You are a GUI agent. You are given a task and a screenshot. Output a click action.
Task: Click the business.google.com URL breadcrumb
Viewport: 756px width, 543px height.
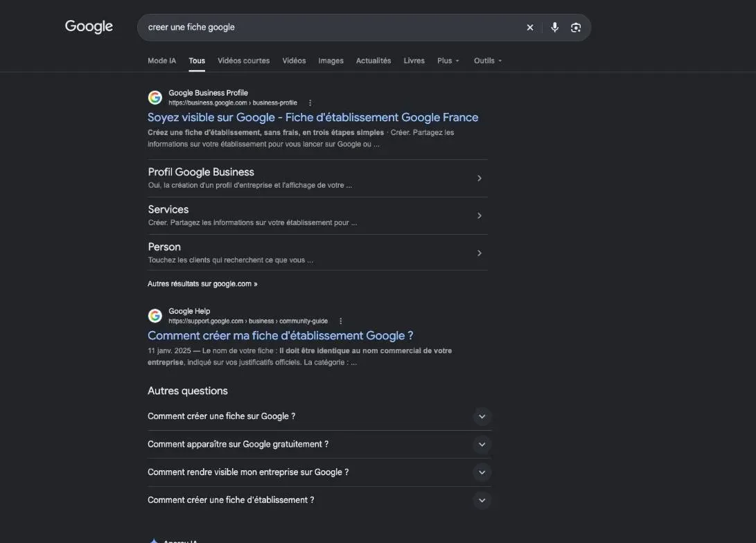click(233, 103)
